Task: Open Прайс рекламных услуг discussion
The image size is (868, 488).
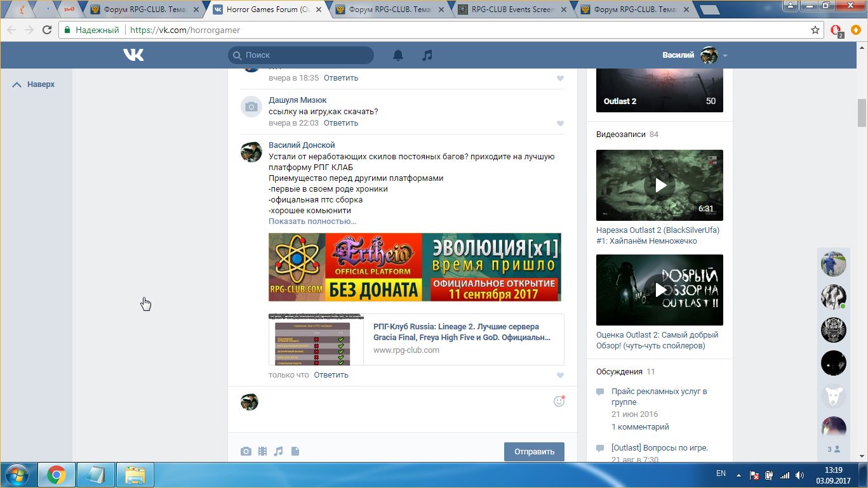Action: pyautogui.click(x=659, y=397)
